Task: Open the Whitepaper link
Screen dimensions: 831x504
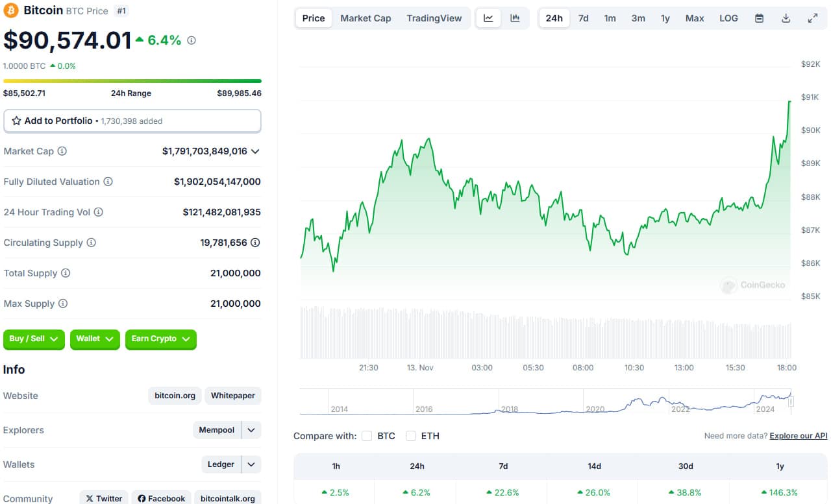Action: [233, 396]
